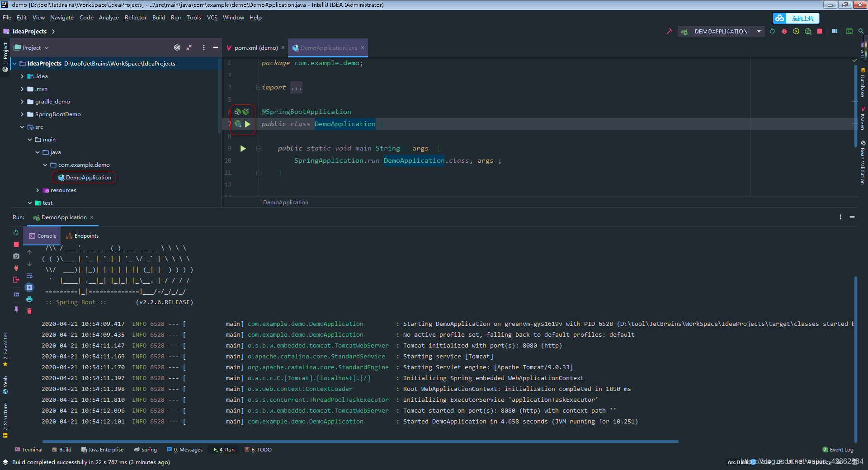Pin the Run tab
The image size is (868, 470).
pos(16,309)
